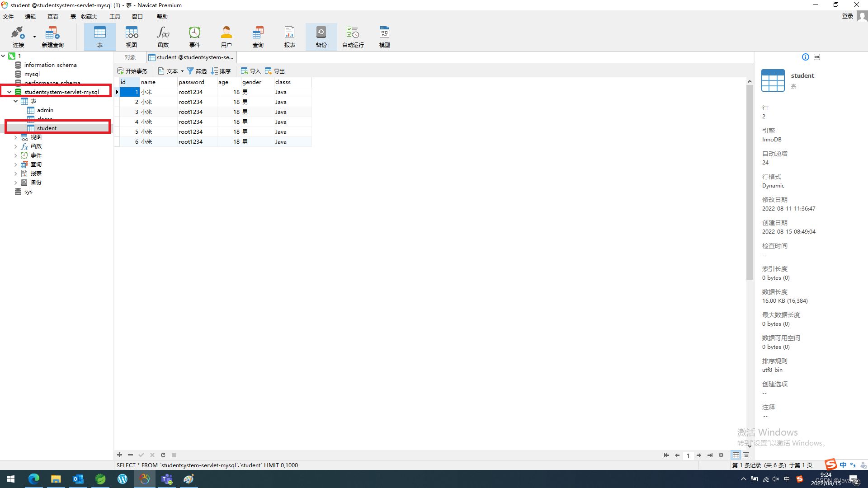
Task: Open the 工具 (Tools) menu
Action: point(114,16)
